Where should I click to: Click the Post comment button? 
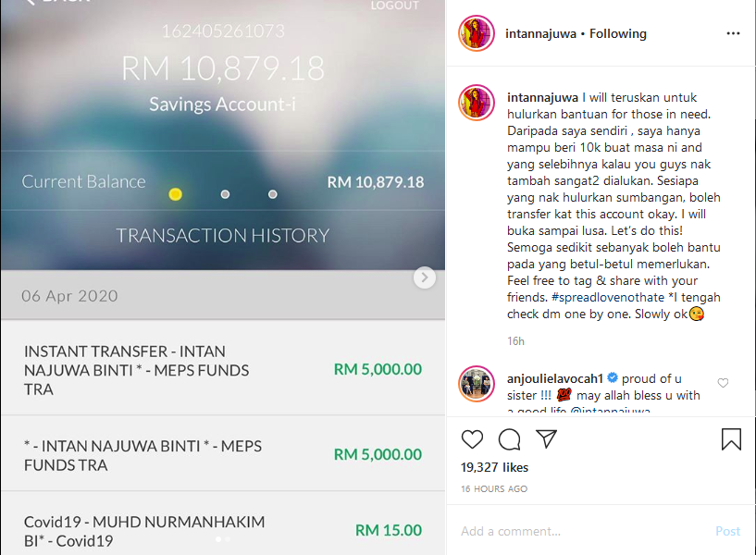tap(727, 531)
